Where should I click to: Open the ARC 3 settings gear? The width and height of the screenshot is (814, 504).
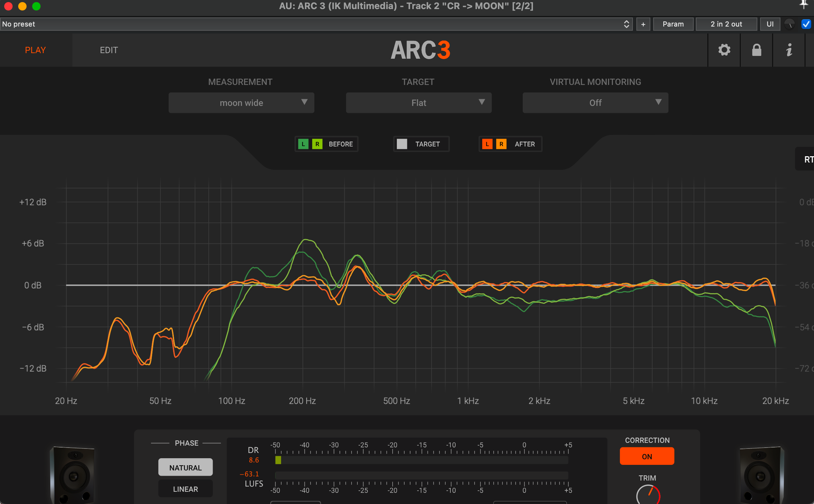tap(724, 50)
